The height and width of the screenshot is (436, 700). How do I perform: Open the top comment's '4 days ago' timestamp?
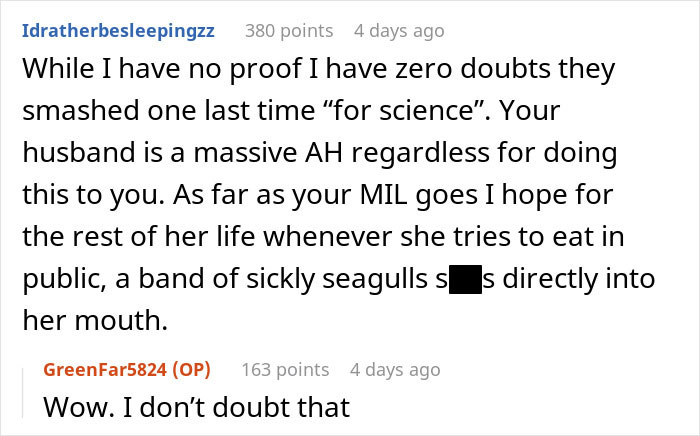pyautogui.click(x=399, y=31)
